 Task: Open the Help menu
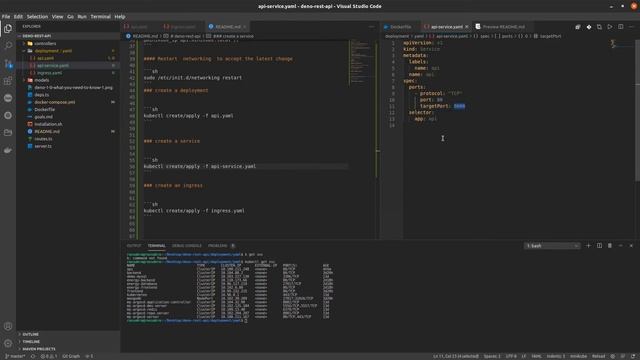[x=120, y=17]
